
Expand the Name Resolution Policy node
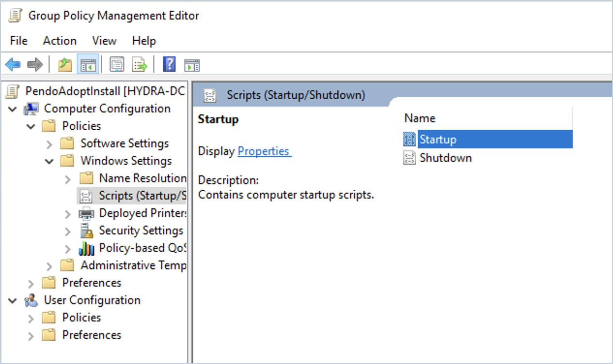[68, 179]
